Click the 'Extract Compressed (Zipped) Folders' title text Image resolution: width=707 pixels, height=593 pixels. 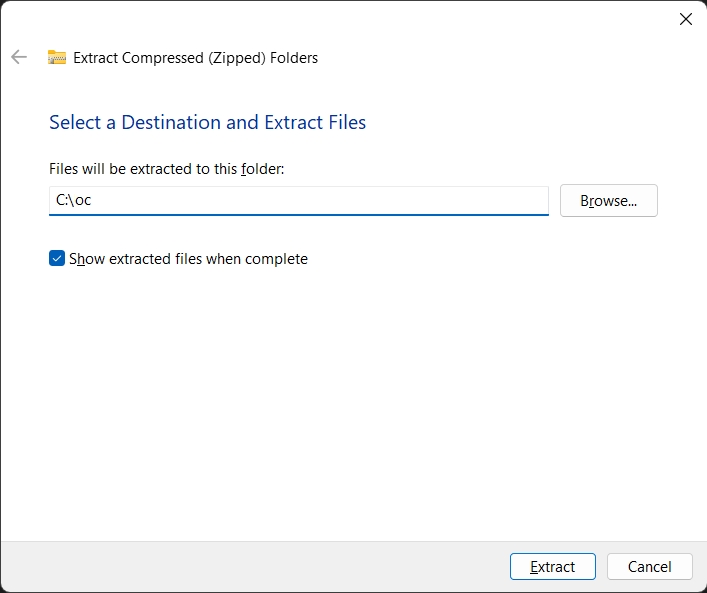pos(195,58)
